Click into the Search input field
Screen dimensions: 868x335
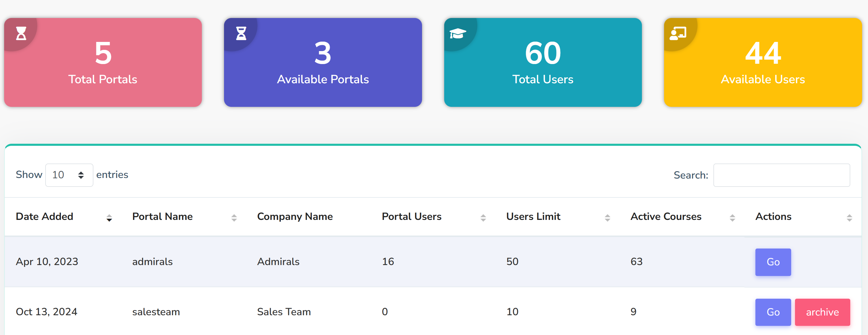781,175
